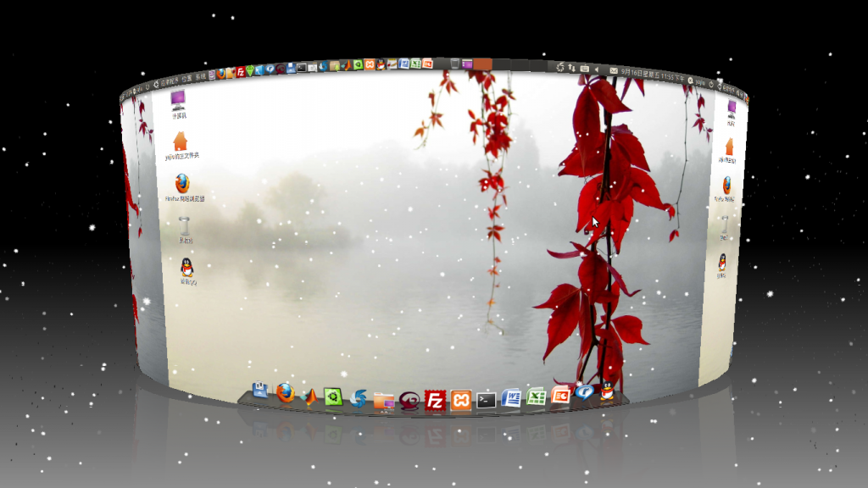Open Microsoft Excel from the dock
Viewport: 868px width, 488px height.
pyautogui.click(x=536, y=396)
